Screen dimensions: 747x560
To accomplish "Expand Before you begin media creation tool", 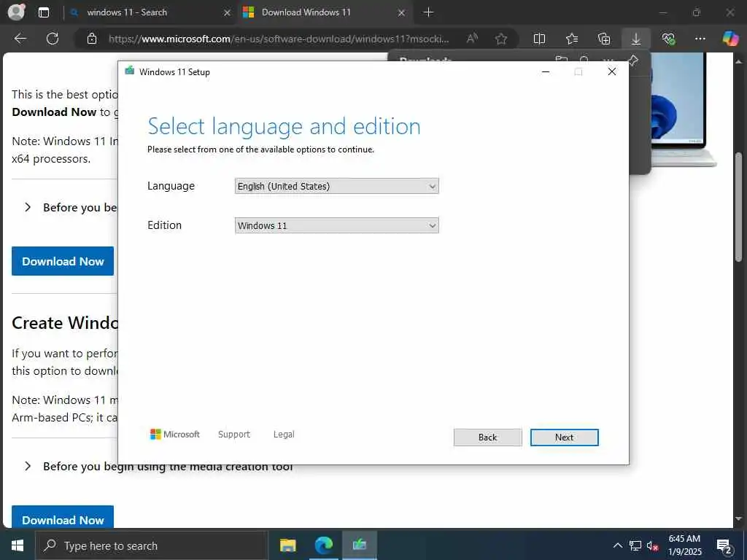I will pyautogui.click(x=28, y=466).
